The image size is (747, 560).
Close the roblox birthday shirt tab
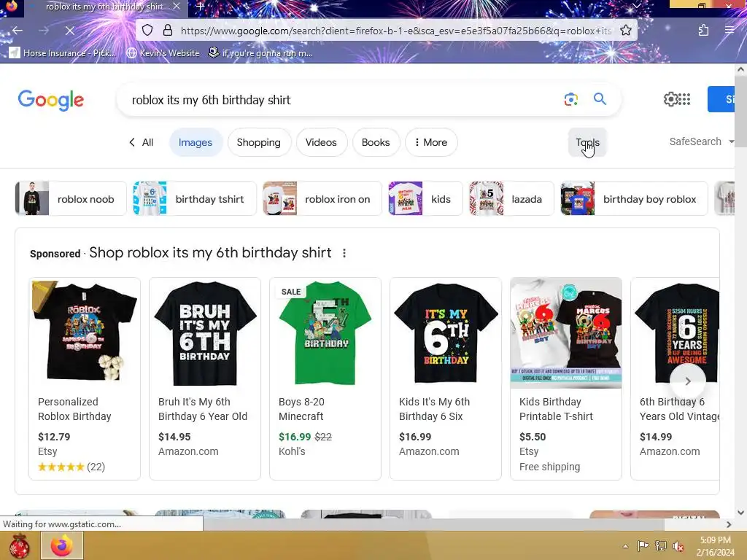[177, 6]
